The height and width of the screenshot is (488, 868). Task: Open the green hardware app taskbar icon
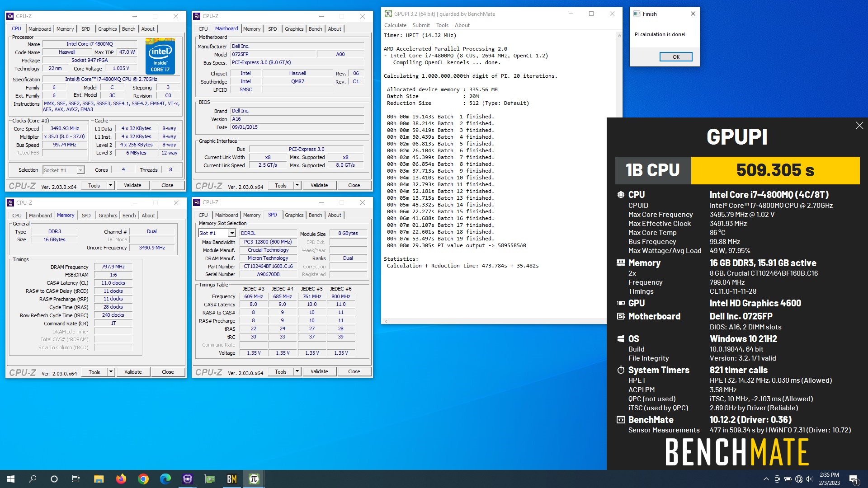[x=209, y=479]
